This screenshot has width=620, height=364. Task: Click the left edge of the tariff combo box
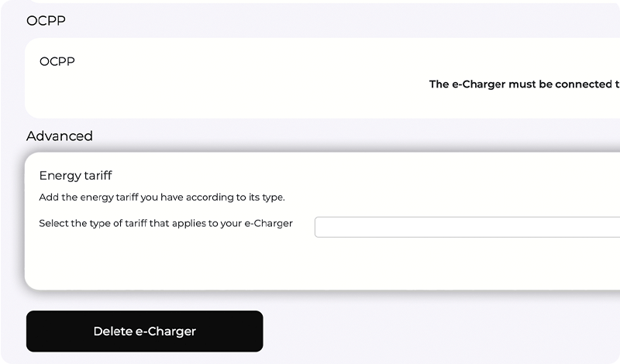point(320,227)
